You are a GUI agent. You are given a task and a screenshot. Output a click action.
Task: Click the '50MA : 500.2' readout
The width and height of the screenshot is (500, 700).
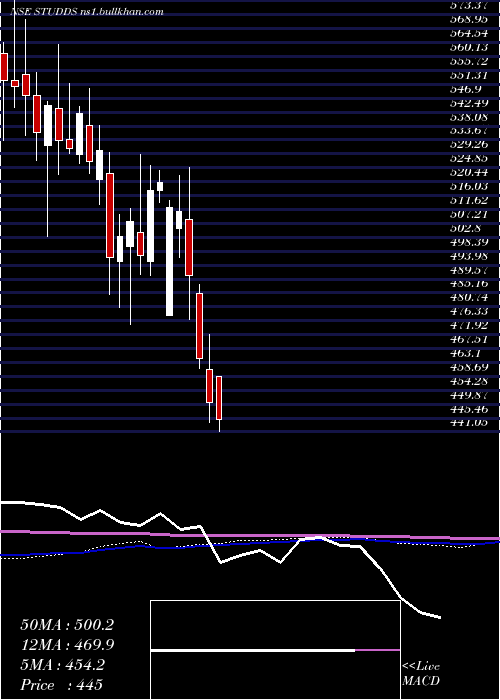pyautogui.click(x=67, y=625)
